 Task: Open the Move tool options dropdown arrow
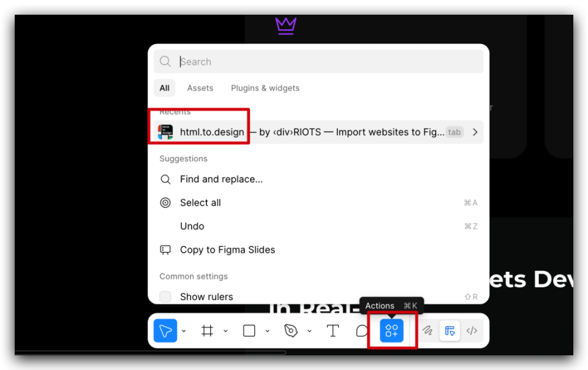(x=184, y=331)
